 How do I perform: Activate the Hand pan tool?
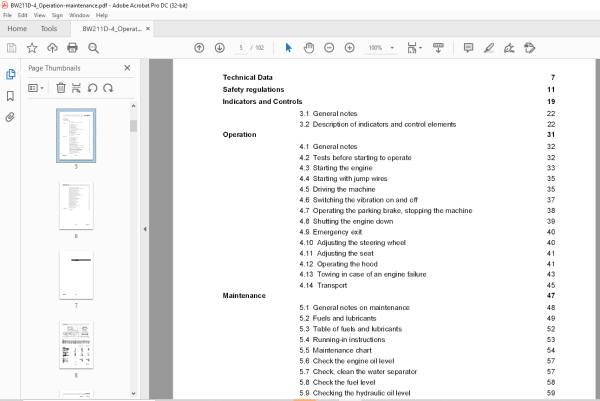(x=309, y=48)
